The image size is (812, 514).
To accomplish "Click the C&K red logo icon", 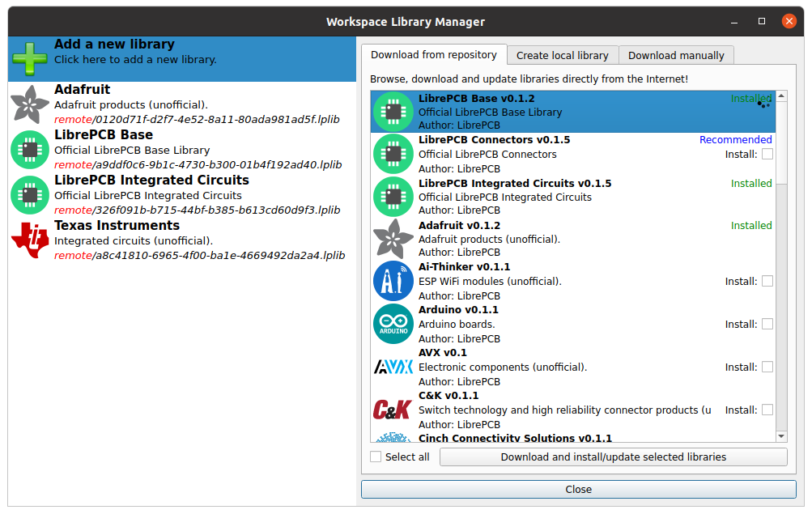I will click(393, 410).
